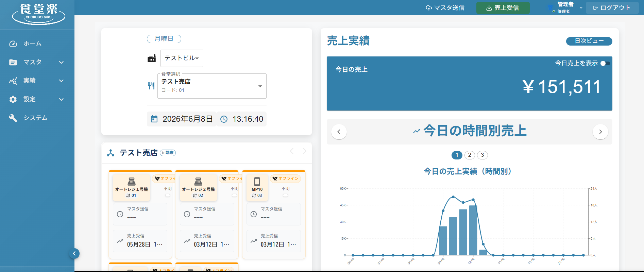Open the テストビル building dropdown
This screenshot has width=644, height=272.
coord(182,58)
